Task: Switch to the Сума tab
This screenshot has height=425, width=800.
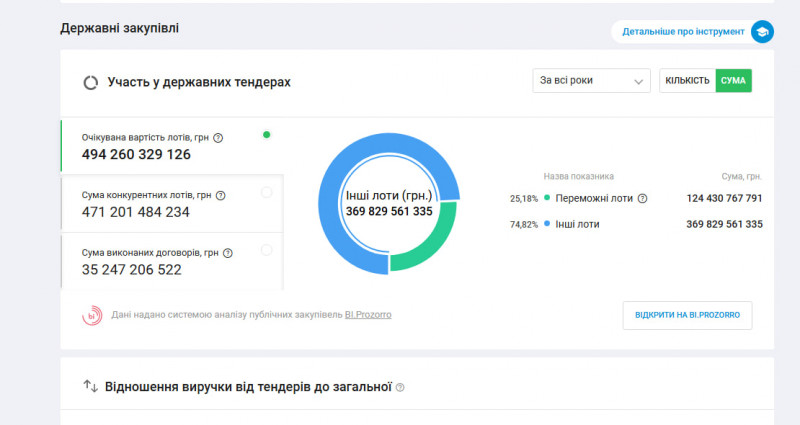Action: coord(733,81)
